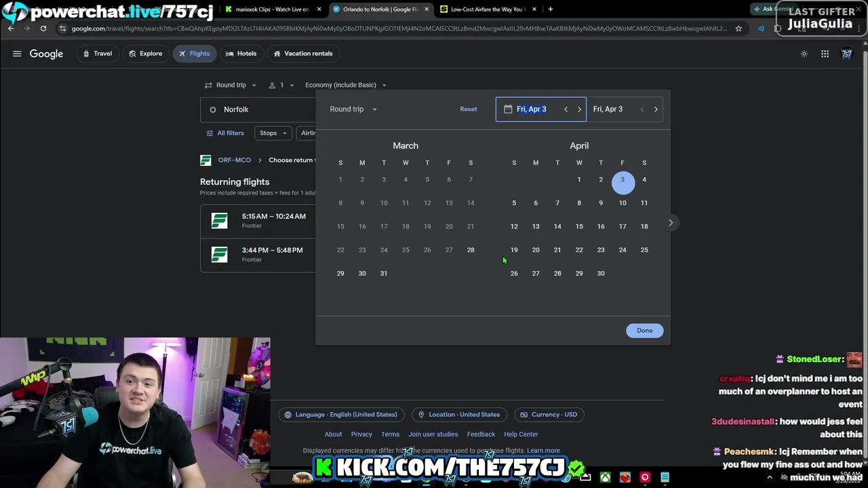Show hidden system tray icons chevron
Image resolution: width=868 pixels, height=488 pixels.
770,478
